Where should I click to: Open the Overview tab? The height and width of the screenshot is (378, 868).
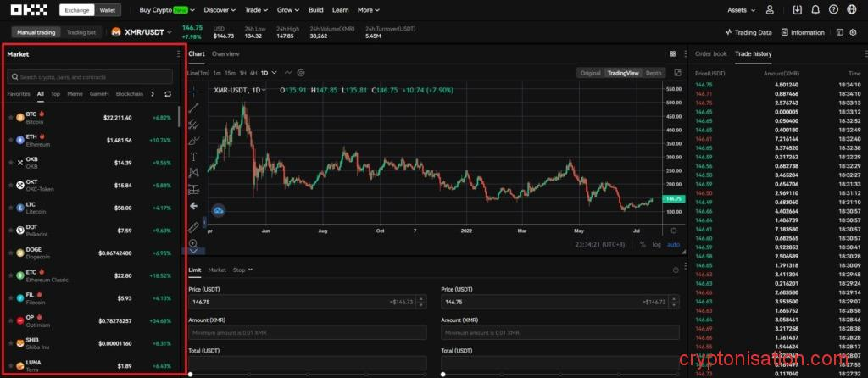click(x=225, y=53)
